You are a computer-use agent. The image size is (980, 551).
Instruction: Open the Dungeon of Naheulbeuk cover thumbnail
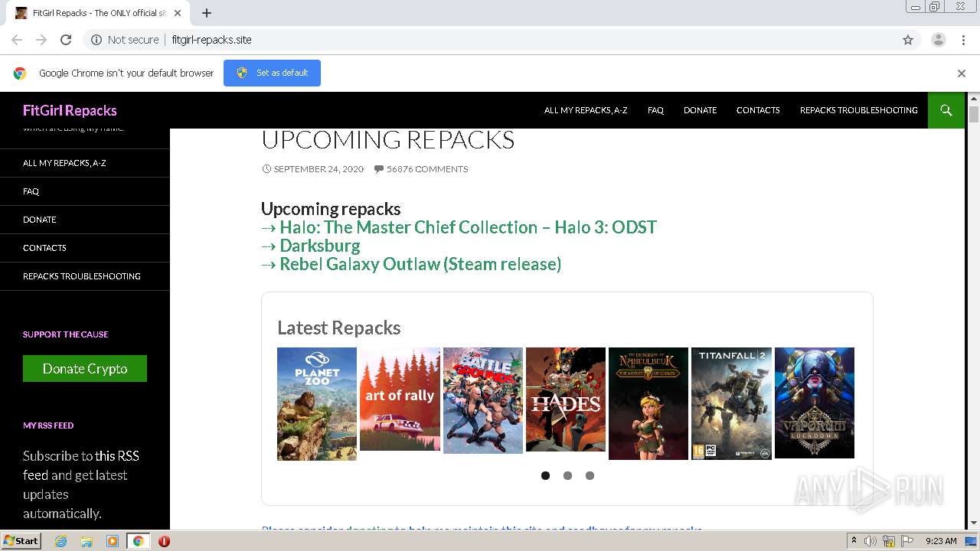click(648, 403)
